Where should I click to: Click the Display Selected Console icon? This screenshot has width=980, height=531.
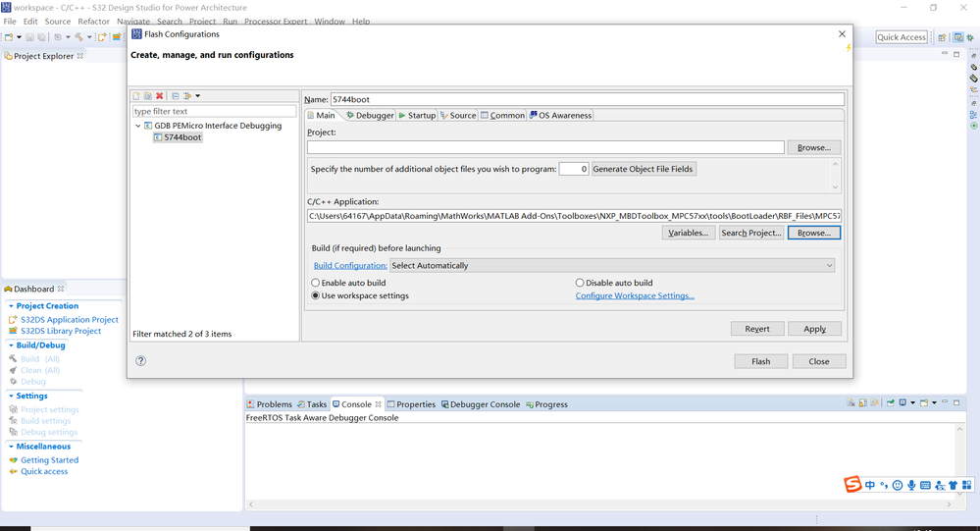coord(903,402)
